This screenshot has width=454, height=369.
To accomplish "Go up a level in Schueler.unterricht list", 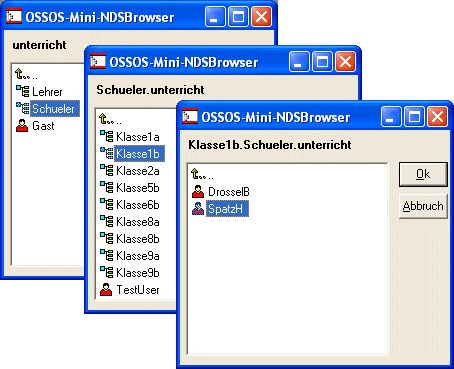I will (x=110, y=119).
